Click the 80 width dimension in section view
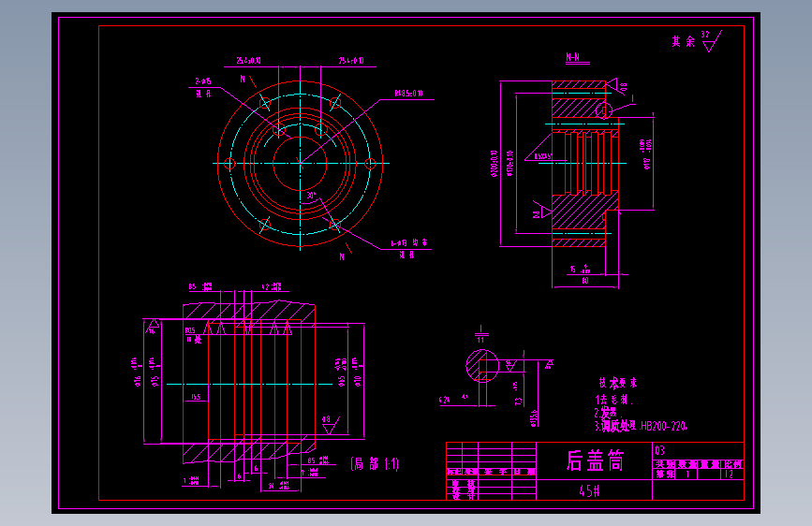Image resolution: width=812 pixels, height=526 pixels. tap(585, 281)
